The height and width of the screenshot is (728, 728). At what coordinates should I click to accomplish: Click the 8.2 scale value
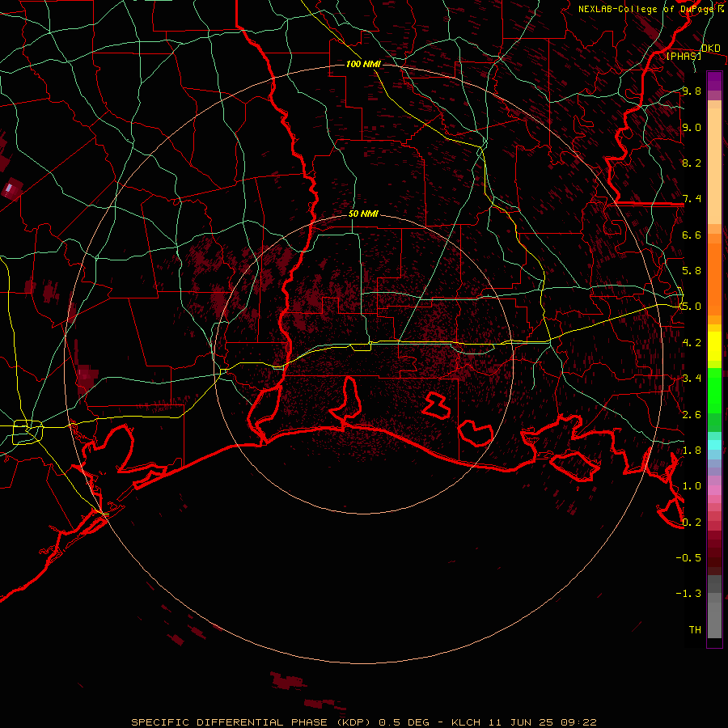click(692, 163)
